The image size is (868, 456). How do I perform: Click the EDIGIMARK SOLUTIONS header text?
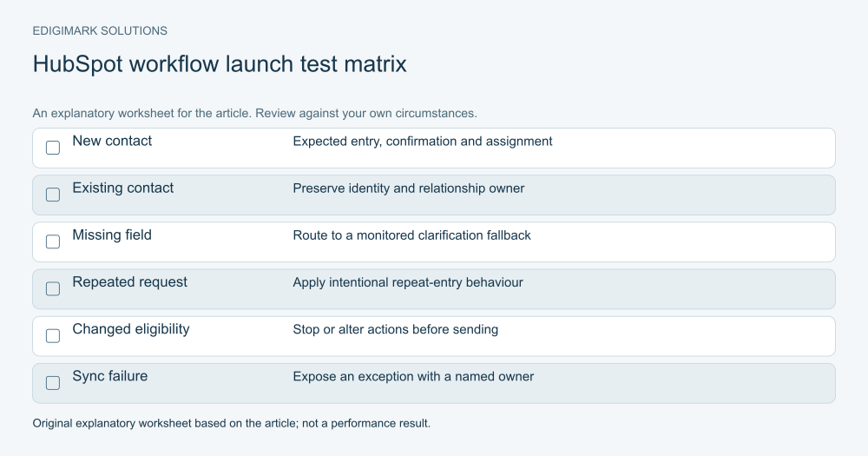coord(100,31)
